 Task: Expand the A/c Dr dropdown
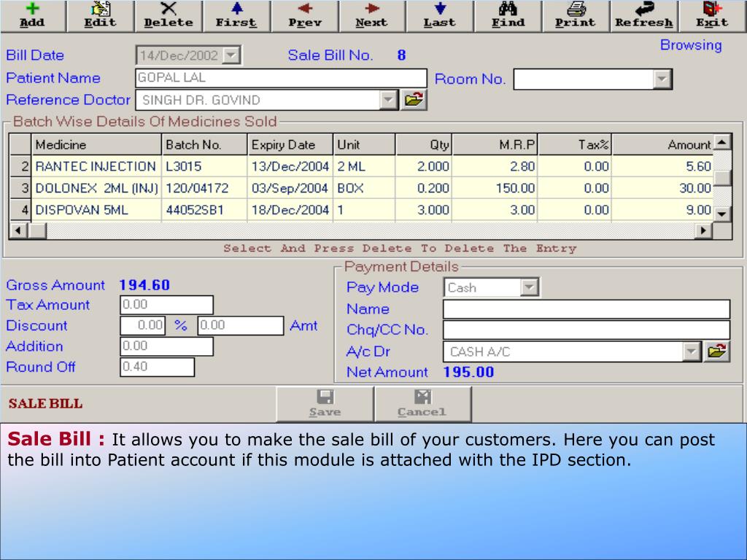tap(692, 351)
